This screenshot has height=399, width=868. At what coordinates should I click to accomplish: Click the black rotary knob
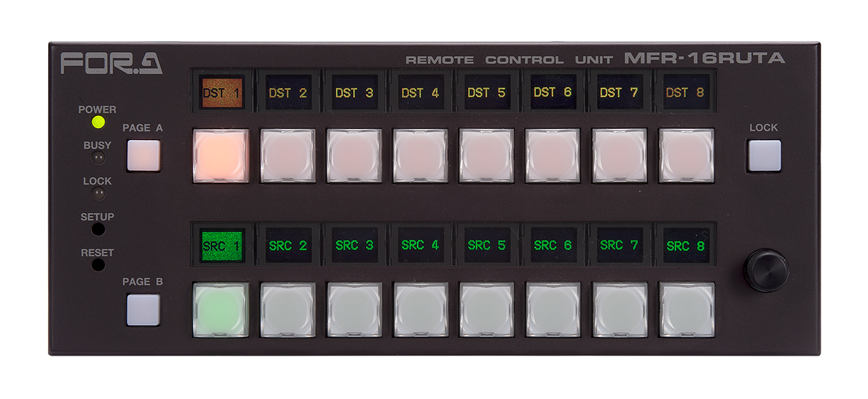point(765,270)
